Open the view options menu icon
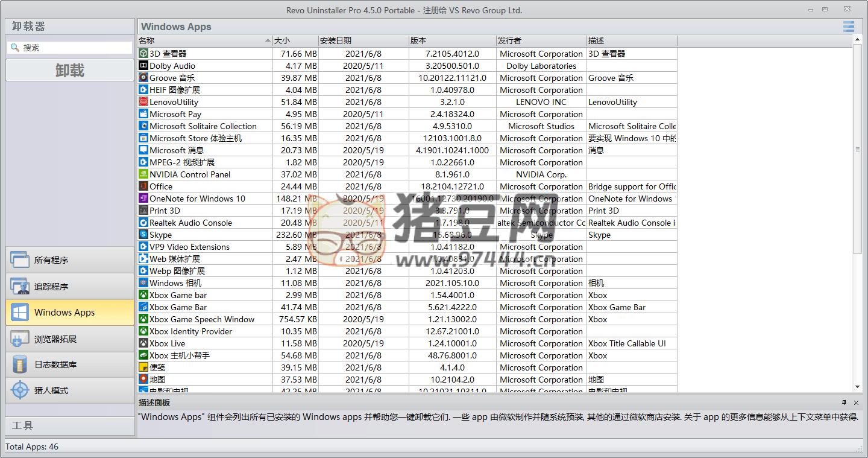Viewport: 868px width, 458px height. tap(849, 27)
